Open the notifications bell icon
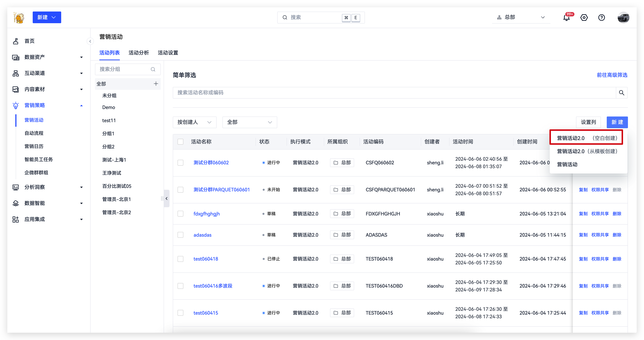644x340 pixels. click(x=567, y=18)
